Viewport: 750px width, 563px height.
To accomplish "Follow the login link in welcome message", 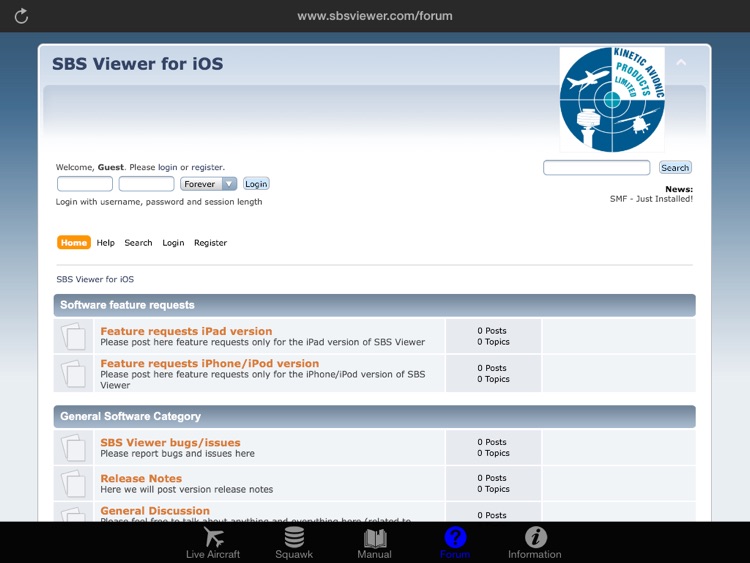I will coord(167,167).
